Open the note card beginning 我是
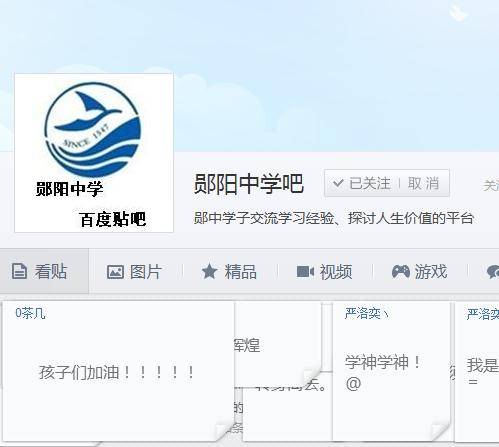Viewport: 499px width, 447px height. coord(477,372)
